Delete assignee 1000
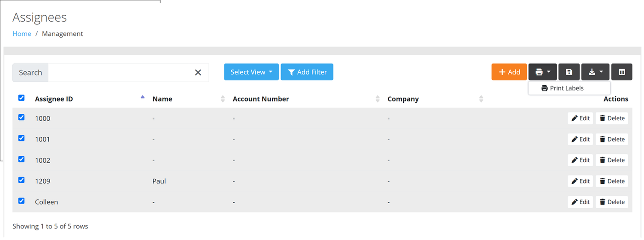Image resolution: width=644 pixels, height=240 pixels. pos(612,118)
